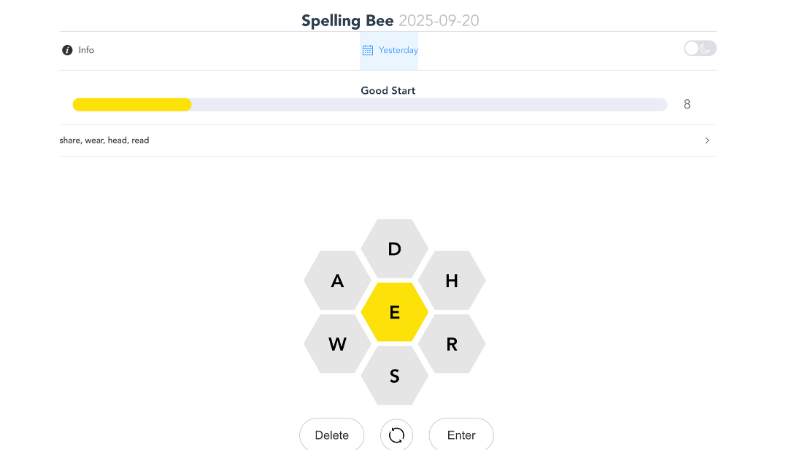800x450 pixels.
Task: Click the center yellow E hexagon
Action: coord(394,313)
